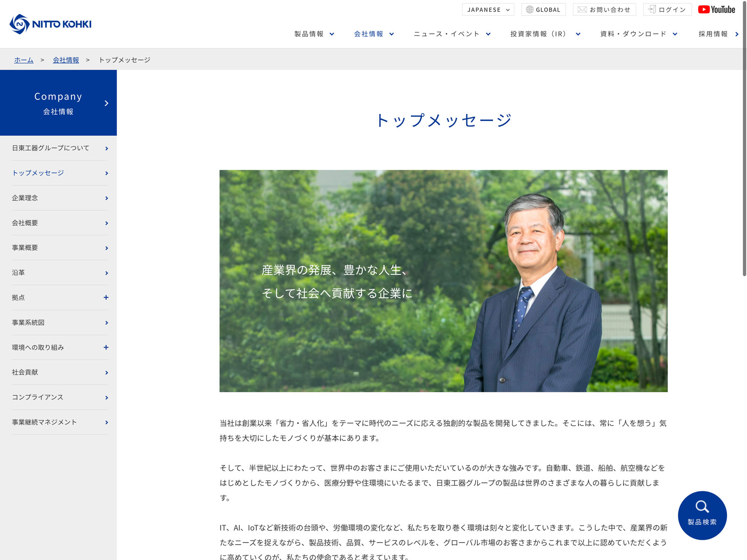The height and width of the screenshot is (560, 747).
Task: Click the 会社情報 breadcrumb link
Action: tap(66, 60)
